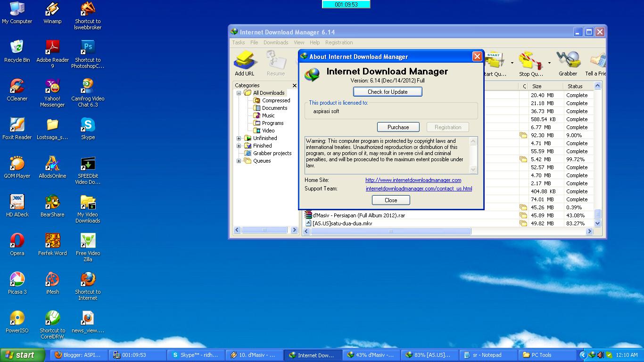This screenshot has width=644, height=362.
Task: Select the Video category
Action: [268, 131]
